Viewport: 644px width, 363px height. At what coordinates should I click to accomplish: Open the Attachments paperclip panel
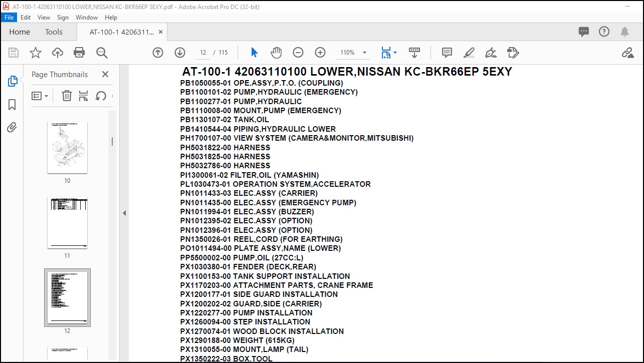13,128
